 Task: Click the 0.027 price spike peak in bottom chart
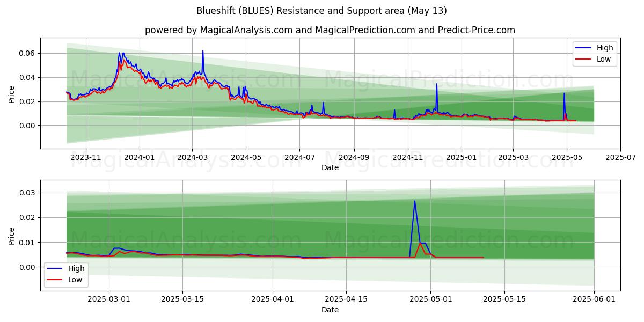(x=415, y=201)
